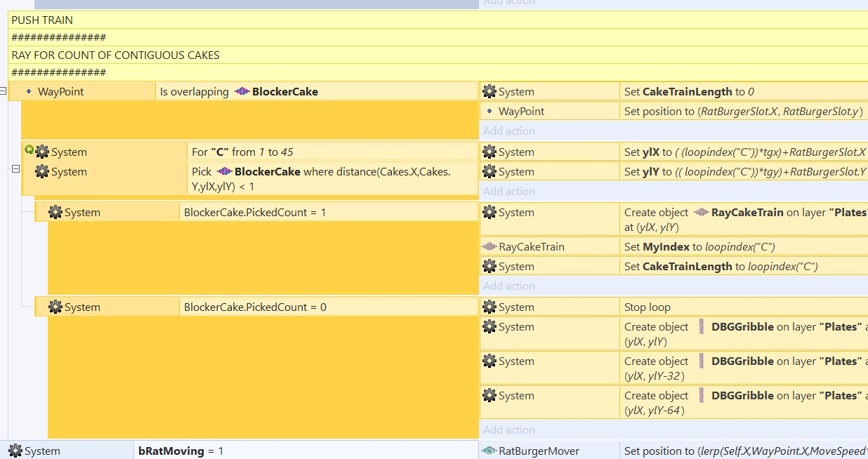Select the Set ylX action text
The height and width of the screenshot is (459, 868).
(746, 152)
